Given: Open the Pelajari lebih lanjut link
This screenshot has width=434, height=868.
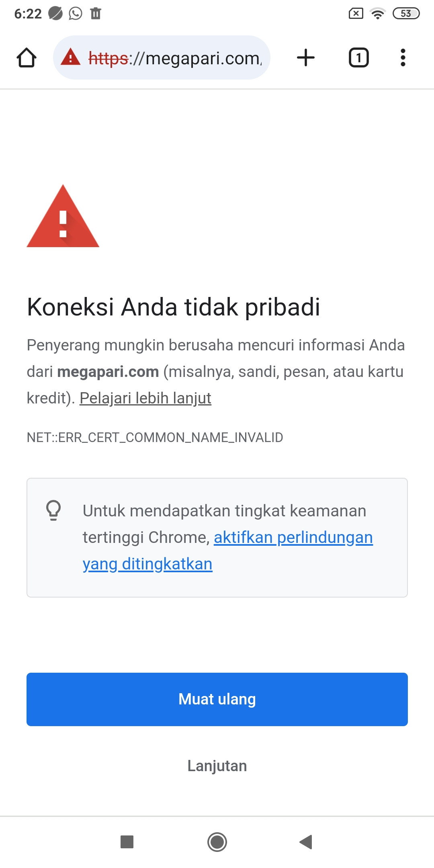Looking at the screenshot, I should coord(145,398).
